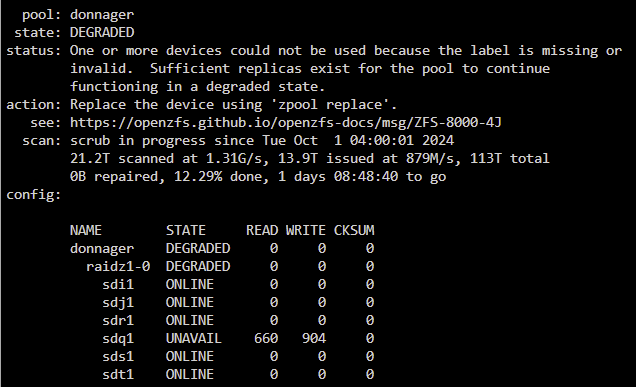Click 'Sufficient replicas exist' text
Image resolution: width=636 pixels, height=387 pixels.
click(250, 69)
